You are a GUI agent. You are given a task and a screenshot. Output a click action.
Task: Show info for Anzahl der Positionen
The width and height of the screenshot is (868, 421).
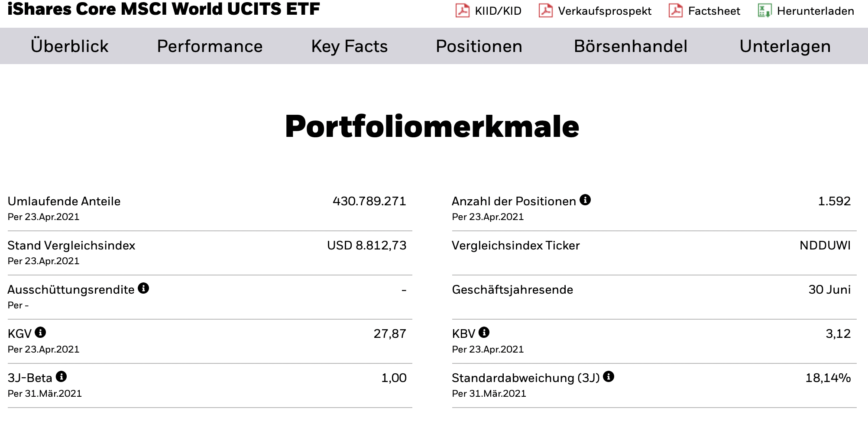585,200
